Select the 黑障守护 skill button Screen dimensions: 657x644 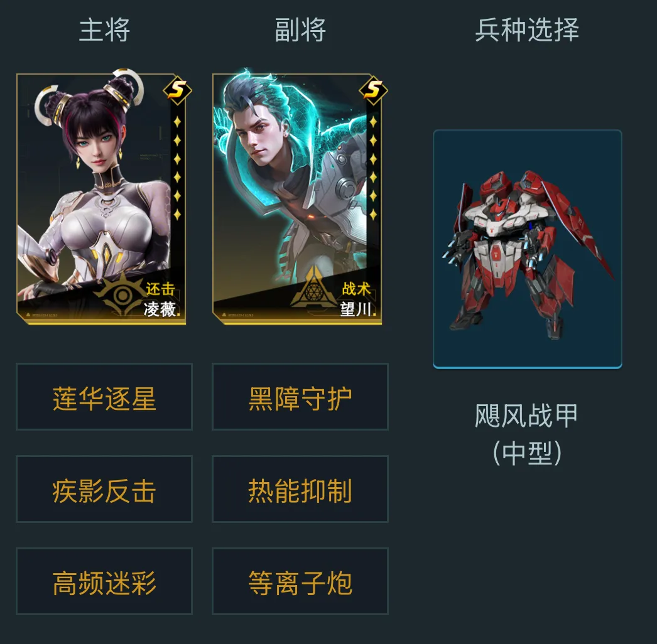tap(300, 397)
